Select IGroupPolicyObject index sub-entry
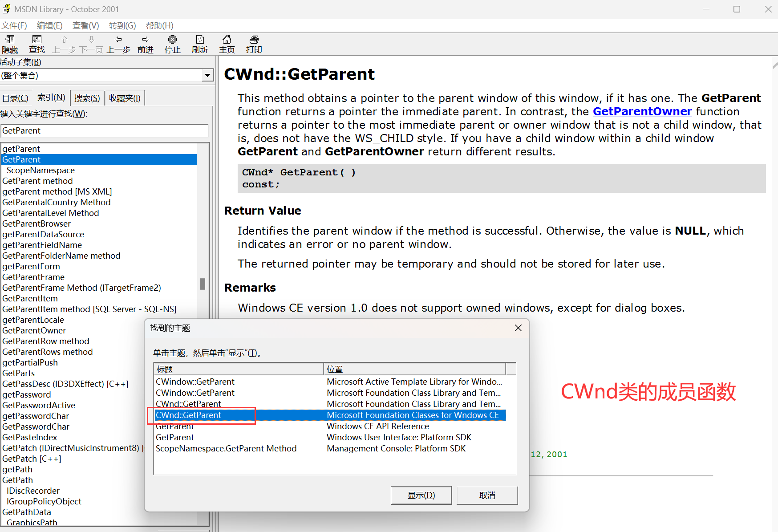Viewport: 778px width, 532px height. pos(44,501)
